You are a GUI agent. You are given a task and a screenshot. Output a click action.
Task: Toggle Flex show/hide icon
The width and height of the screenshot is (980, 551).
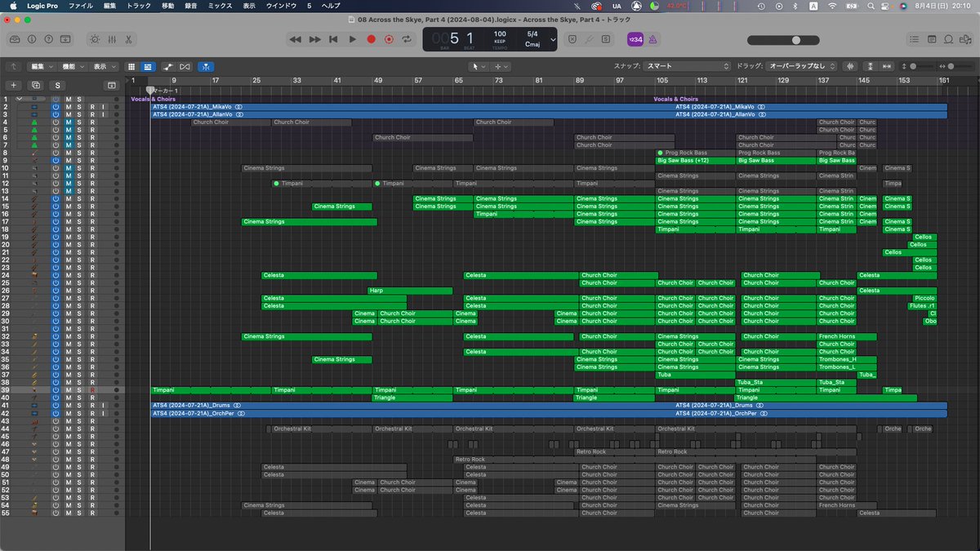click(x=185, y=66)
